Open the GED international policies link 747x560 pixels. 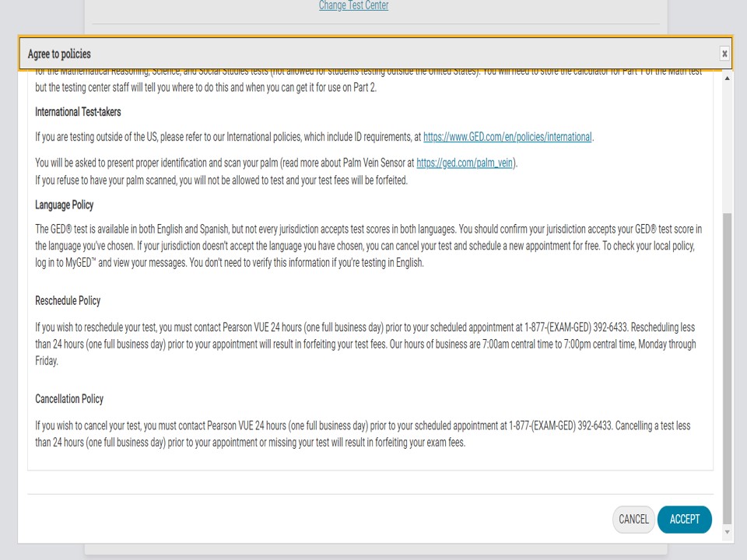tap(507, 137)
